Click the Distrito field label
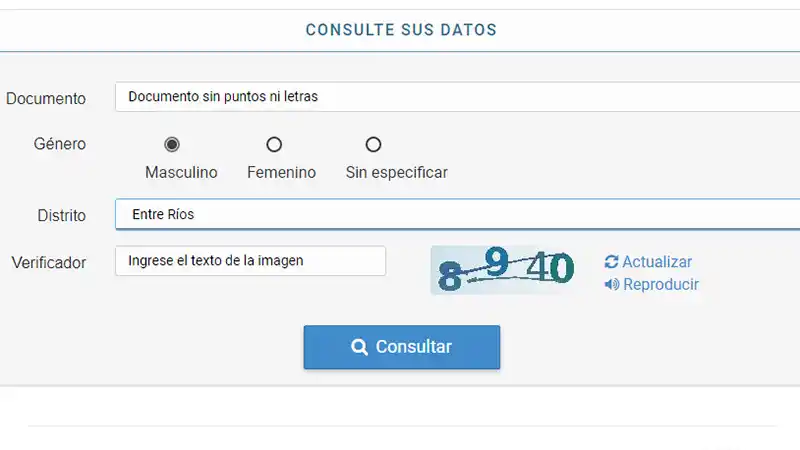800x450 pixels. pos(62,215)
